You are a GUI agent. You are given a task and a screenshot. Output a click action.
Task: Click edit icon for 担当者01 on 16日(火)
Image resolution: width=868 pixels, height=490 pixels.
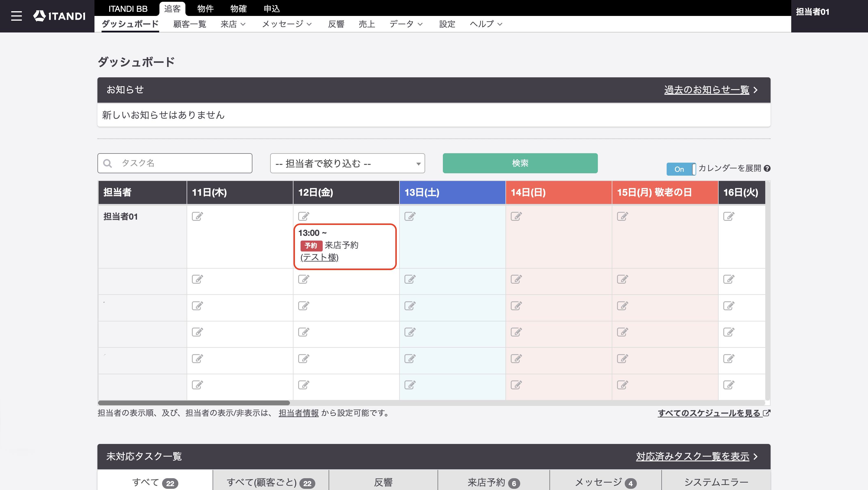coord(729,216)
